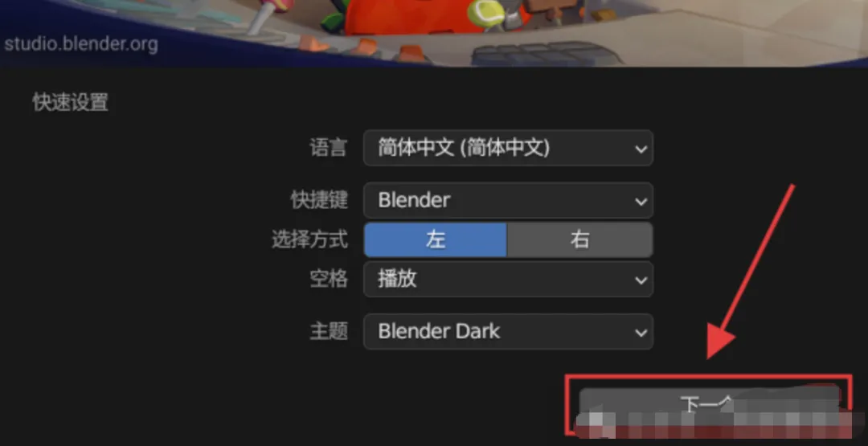Click the 快捷键 field label
868x446 pixels.
[319, 200]
